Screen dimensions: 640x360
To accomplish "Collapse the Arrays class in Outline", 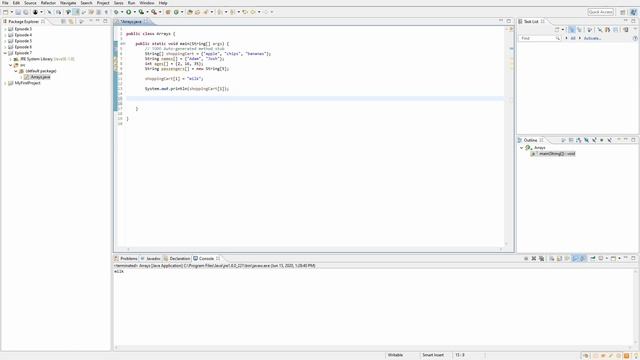I will [x=522, y=148].
